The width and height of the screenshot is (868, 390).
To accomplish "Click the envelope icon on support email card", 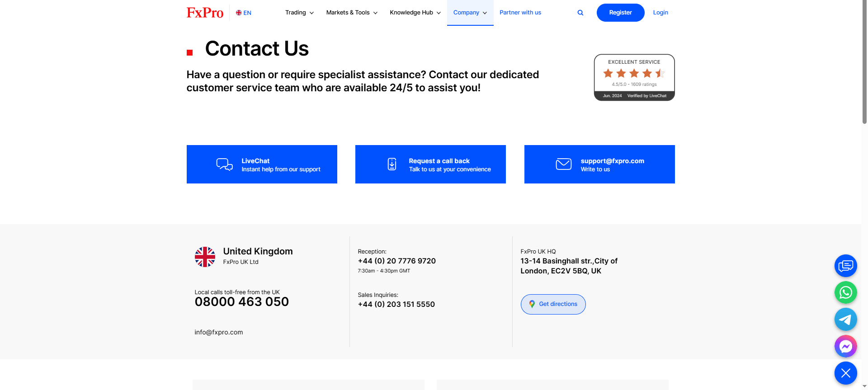I will pyautogui.click(x=563, y=164).
